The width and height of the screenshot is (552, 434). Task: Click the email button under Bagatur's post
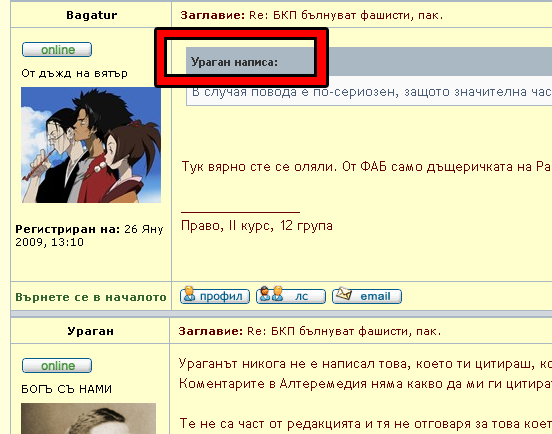[367, 296]
